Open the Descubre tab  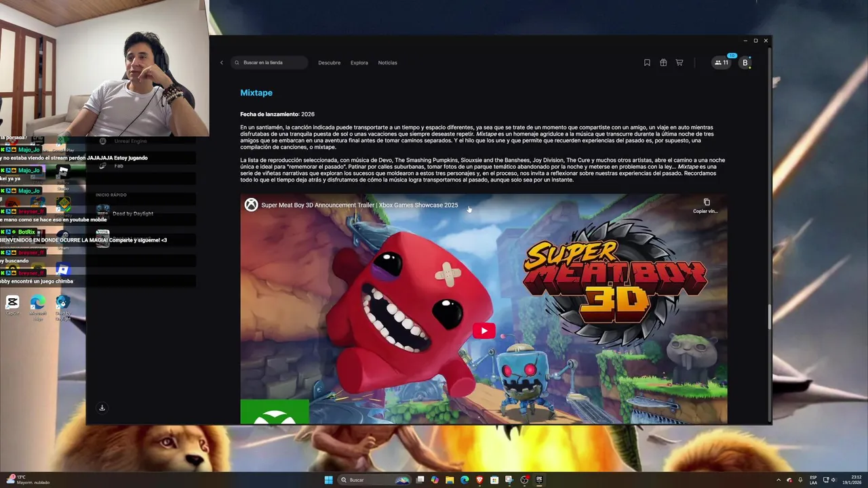coord(330,62)
